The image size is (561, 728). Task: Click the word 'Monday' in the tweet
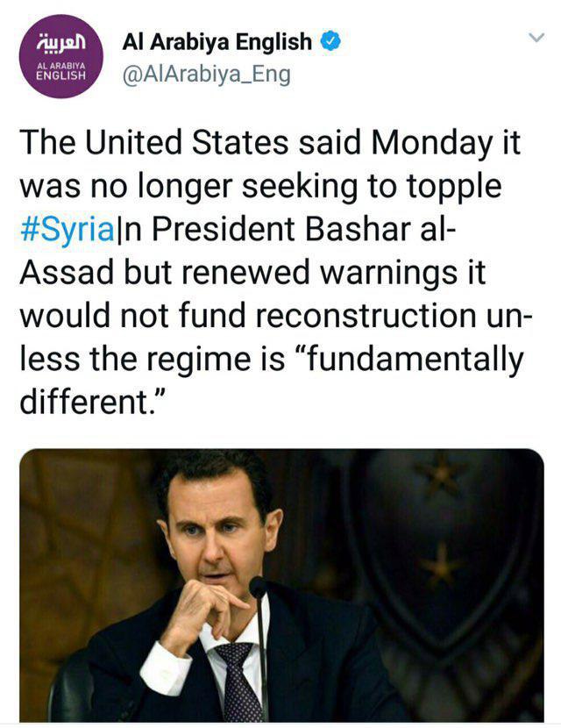point(426,143)
